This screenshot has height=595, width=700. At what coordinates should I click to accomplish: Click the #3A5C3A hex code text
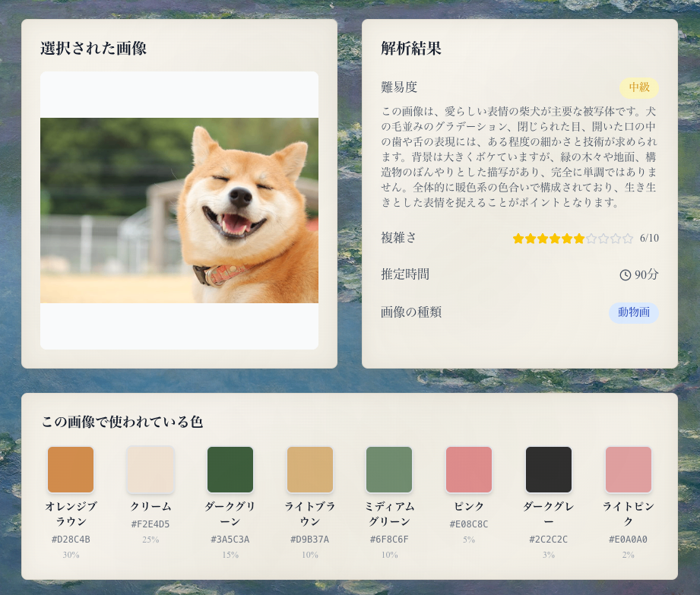230,540
